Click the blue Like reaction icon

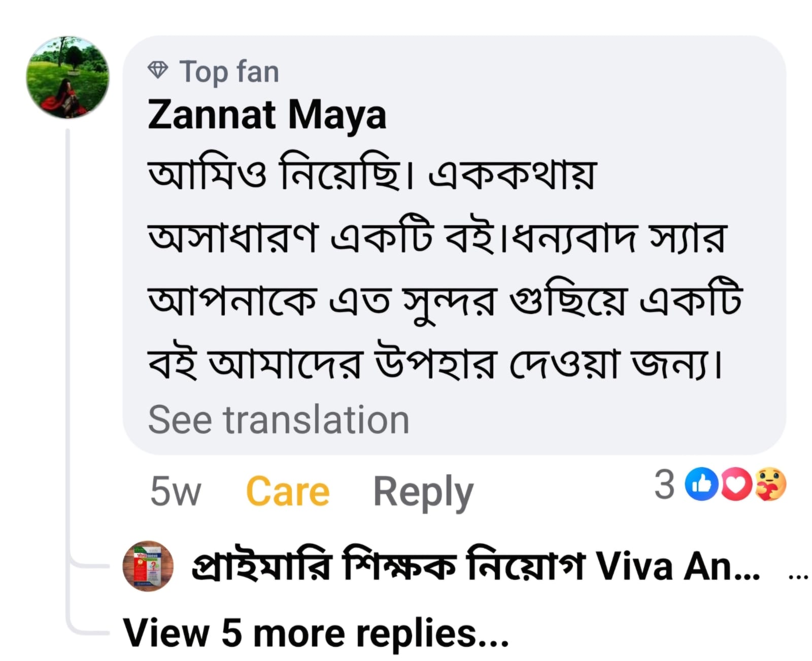coord(701,484)
